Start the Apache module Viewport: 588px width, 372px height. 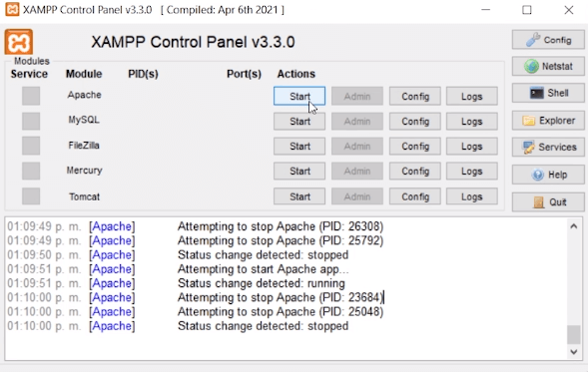[299, 97]
